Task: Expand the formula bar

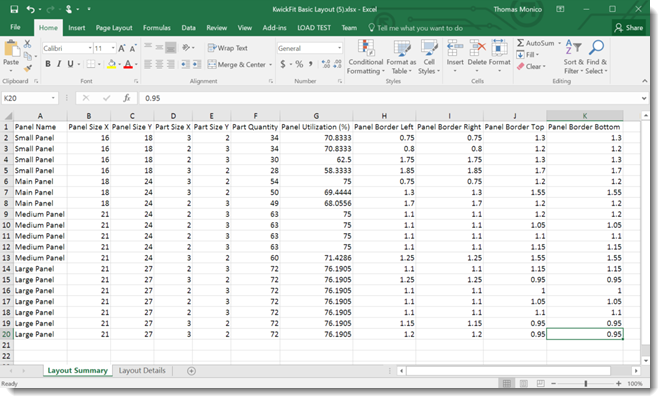Action: 644,98
